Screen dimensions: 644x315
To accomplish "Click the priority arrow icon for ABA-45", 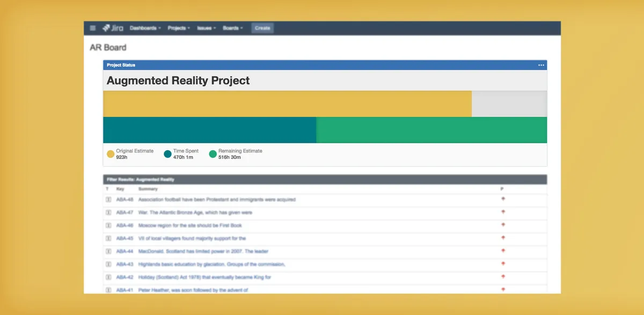I will (x=503, y=238).
